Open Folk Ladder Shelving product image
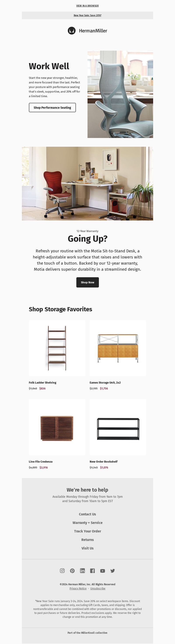The image size is (175, 644). (57, 348)
